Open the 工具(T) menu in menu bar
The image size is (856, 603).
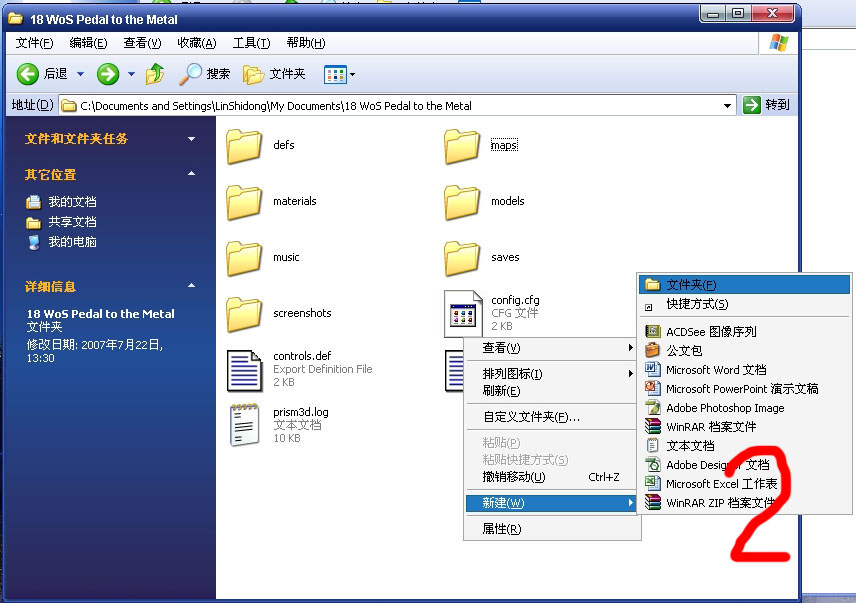(x=251, y=43)
